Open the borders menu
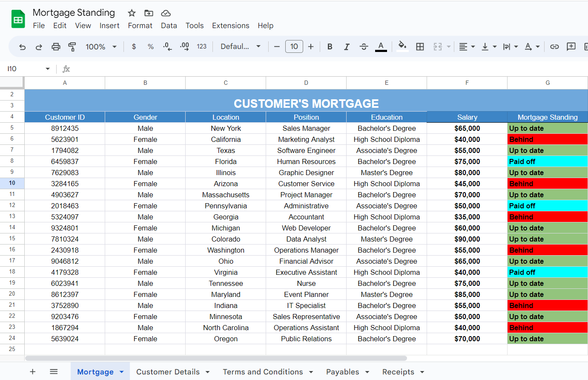This screenshot has height=380, width=588. pyautogui.click(x=420, y=46)
